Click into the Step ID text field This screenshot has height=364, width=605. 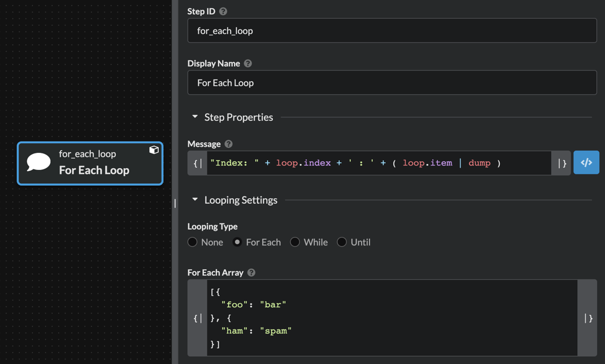point(391,30)
